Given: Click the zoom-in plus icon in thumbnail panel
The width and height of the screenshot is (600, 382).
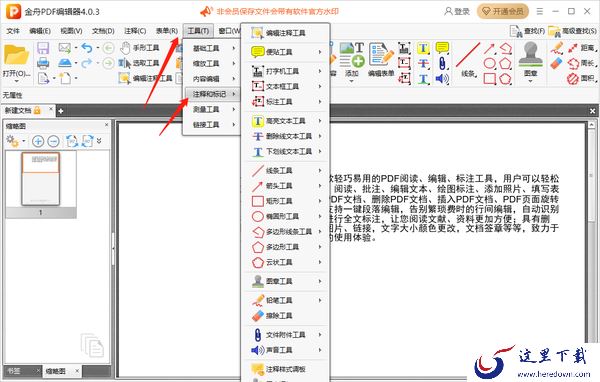Looking at the screenshot, I should pos(38,141).
